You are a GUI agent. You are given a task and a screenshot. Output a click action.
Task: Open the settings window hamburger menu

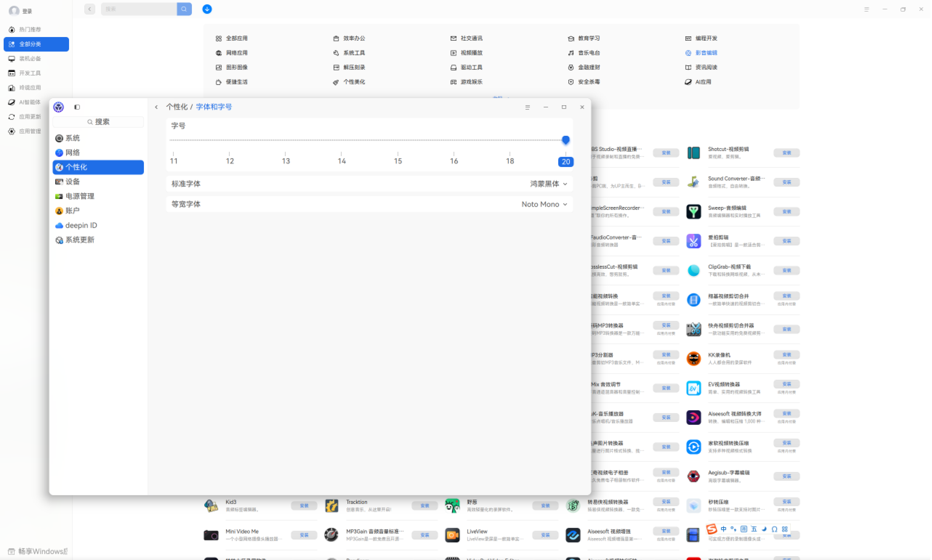click(527, 107)
